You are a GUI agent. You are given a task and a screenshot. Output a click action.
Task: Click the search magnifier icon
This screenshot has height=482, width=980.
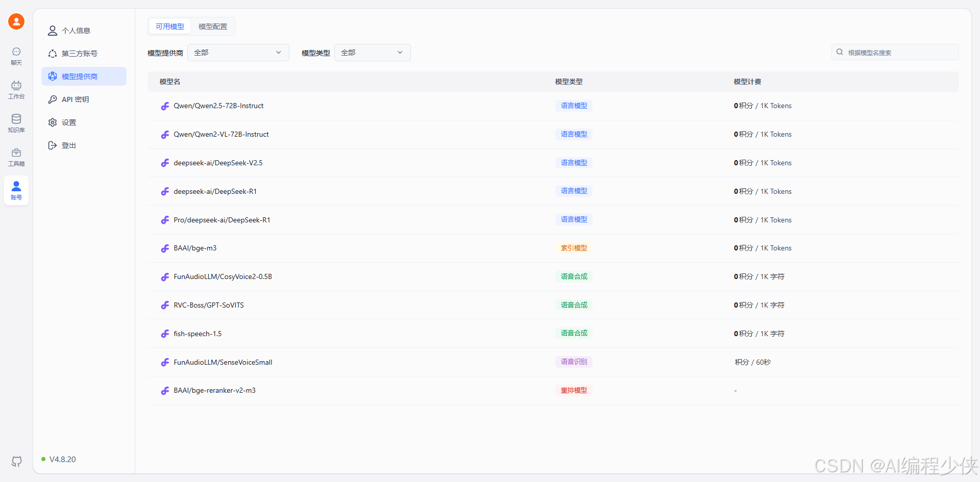click(840, 52)
